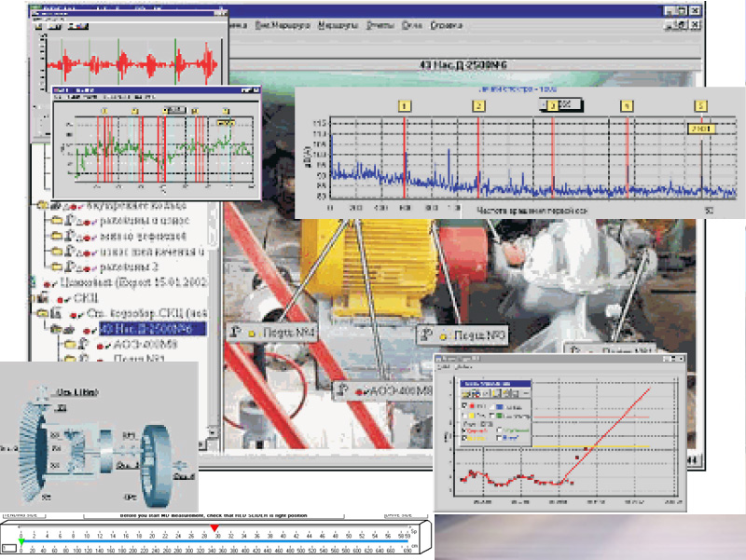Image resolution: width=746 pixels, height=560 pixels.
Task: Click the АОЭ-400М8 motor label on the photo
Action: pyautogui.click(x=383, y=390)
